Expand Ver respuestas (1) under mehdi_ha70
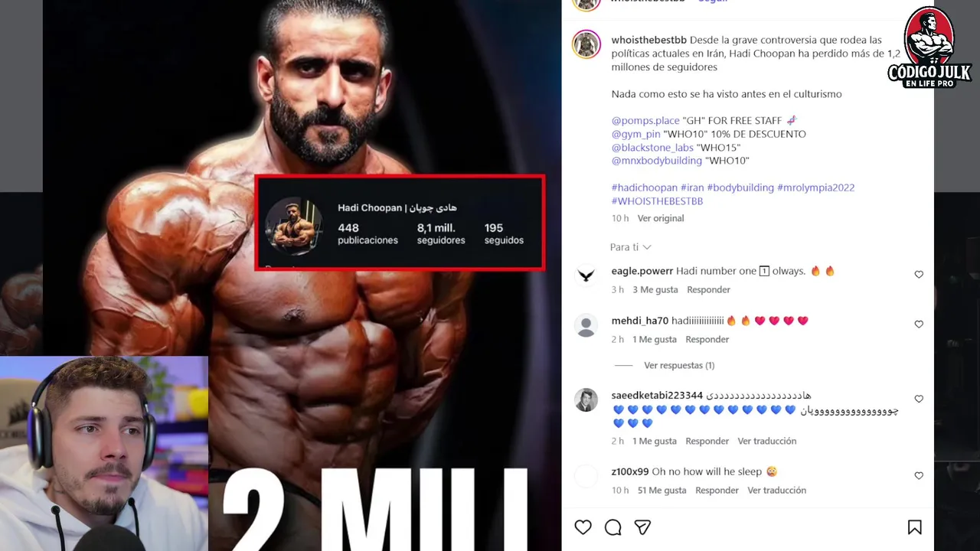 (679, 366)
